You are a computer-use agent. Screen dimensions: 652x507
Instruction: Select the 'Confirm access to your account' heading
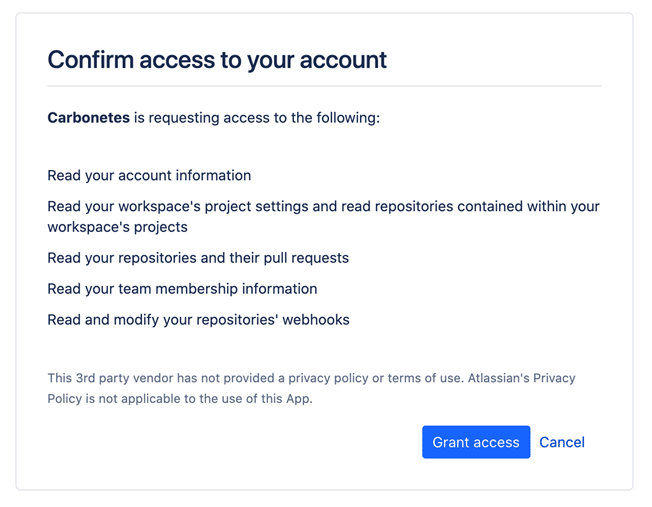217,59
